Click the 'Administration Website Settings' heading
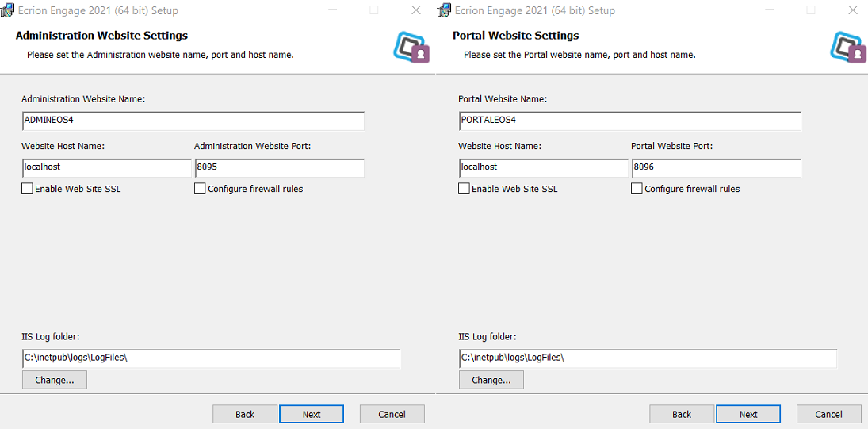Screen dimensions: 868x429 (101, 36)
